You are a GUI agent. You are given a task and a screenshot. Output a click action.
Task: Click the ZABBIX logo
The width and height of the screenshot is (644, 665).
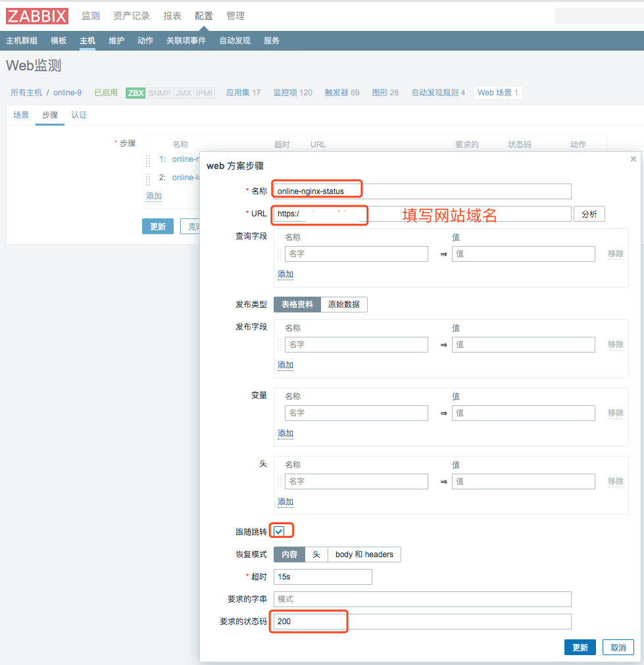(x=37, y=16)
